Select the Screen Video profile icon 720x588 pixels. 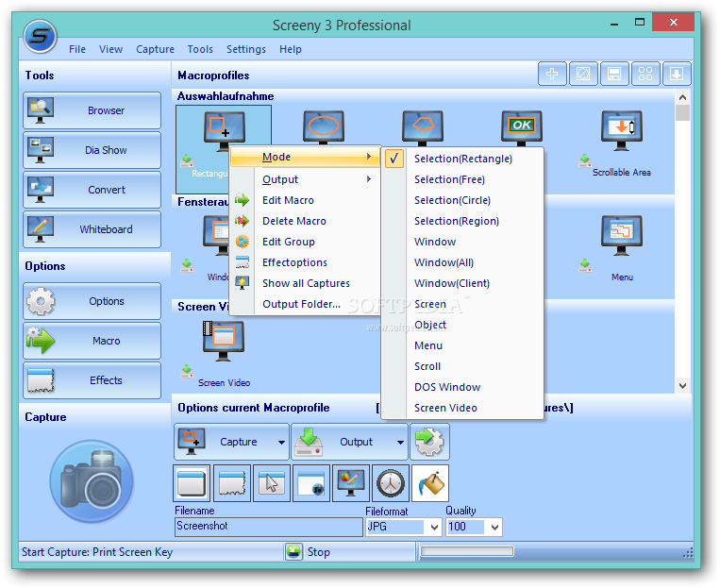pos(224,341)
